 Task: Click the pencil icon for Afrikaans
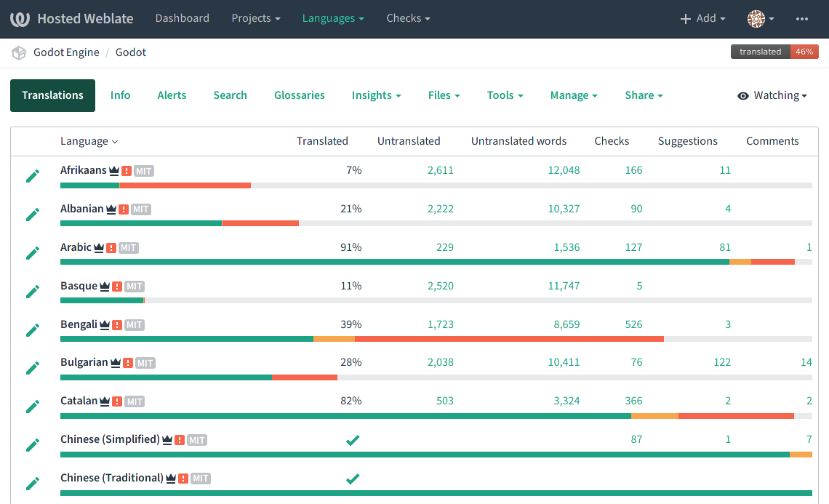click(33, 176)
